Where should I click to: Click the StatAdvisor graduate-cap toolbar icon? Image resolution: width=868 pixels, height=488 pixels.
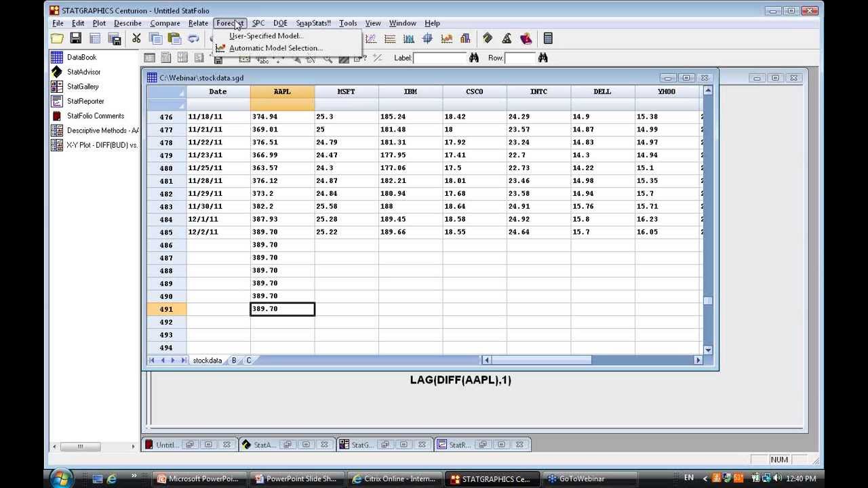(x=488, y=39)
